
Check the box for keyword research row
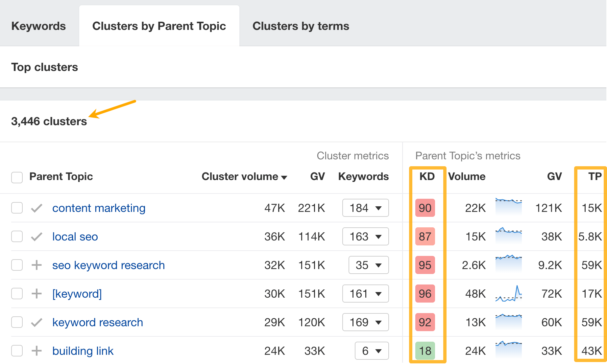[x=17, y=322]
